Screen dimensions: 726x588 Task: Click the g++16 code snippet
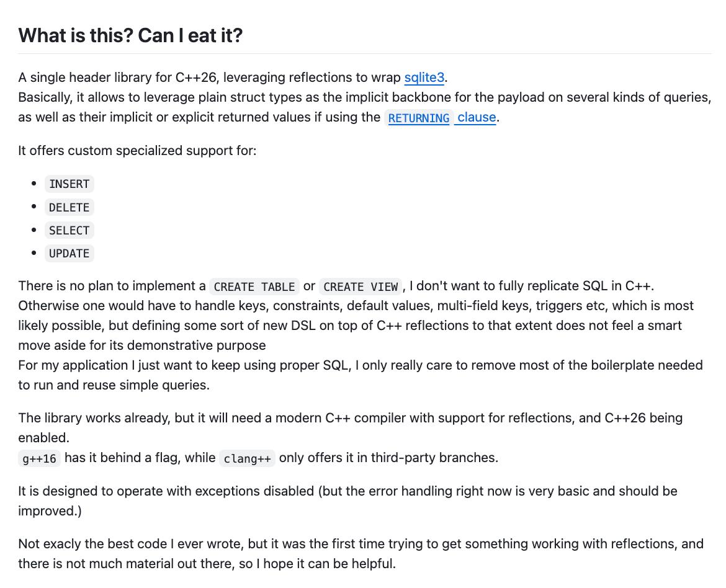coord(39,458)
